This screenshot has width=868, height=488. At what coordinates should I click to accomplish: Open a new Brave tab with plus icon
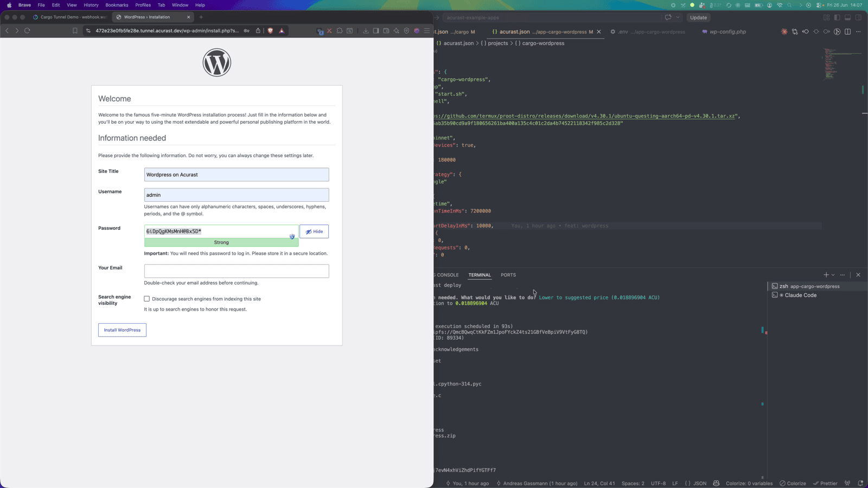click(x=201, y=17)
